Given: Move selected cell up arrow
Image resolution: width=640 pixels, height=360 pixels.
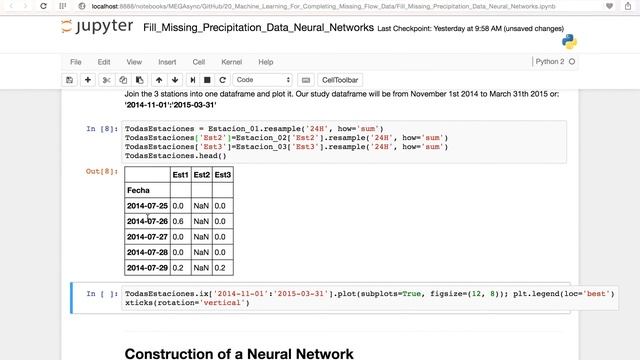Looking at the screenshot, I should (159, 80).
